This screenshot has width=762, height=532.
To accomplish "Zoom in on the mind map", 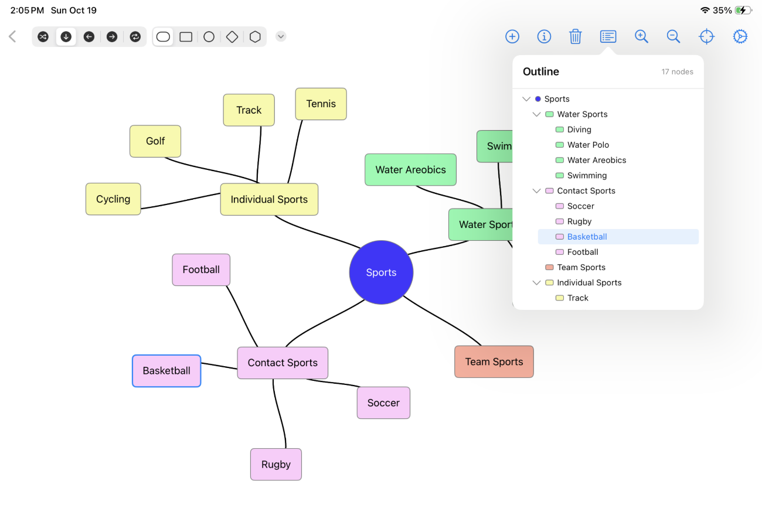I will click(641, 36).
